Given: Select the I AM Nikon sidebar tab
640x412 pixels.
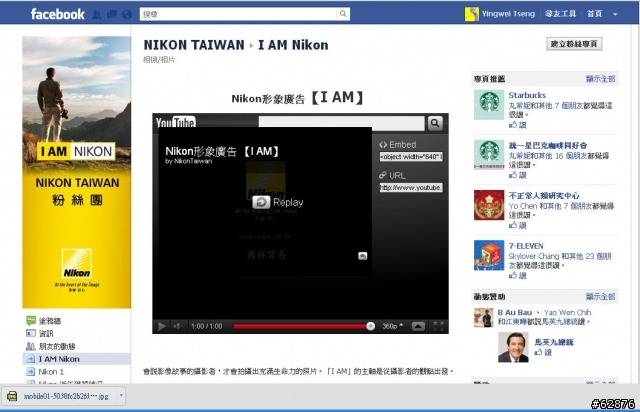Looking at the screenshot, I should tap(77, 359).
